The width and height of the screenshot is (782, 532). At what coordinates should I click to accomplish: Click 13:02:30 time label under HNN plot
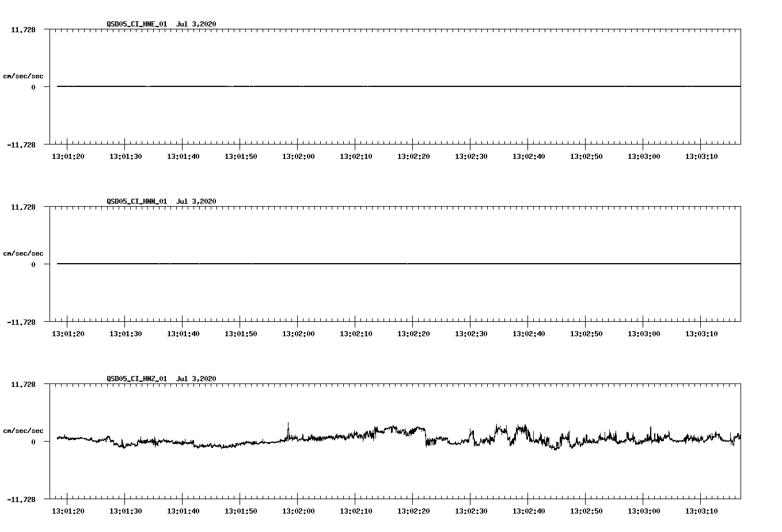[471, 334]
